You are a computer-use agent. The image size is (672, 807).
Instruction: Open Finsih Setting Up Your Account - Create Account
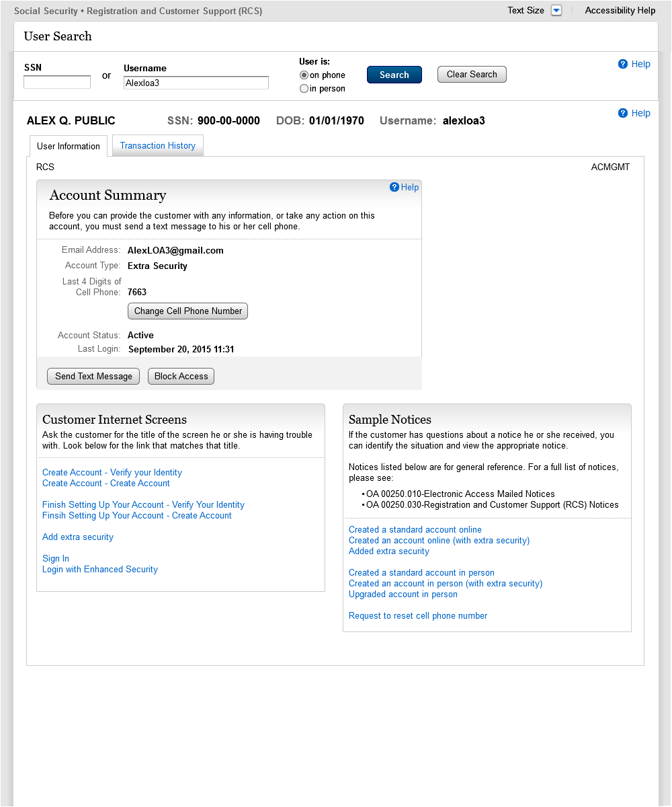tap(137, 516)
